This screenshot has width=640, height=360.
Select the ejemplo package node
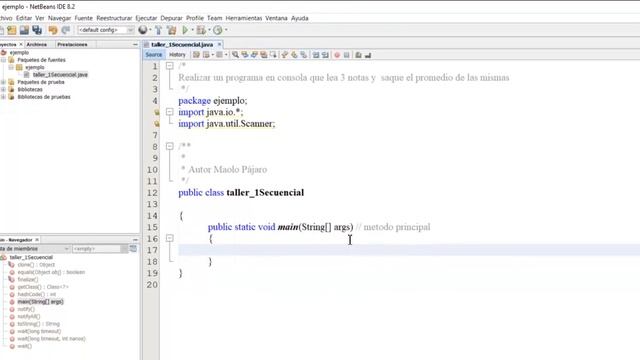tap(35, 67)
